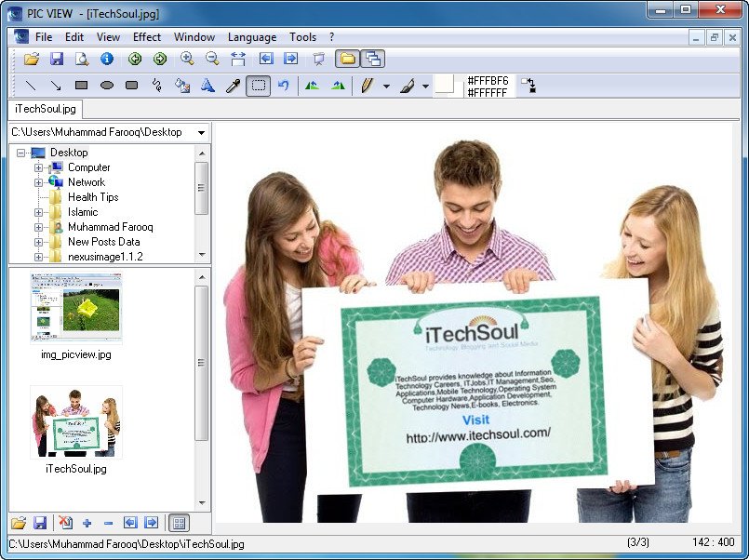Zoom out of the image
The height and width of the screenshot is (560, 749).
tap(212, 59)
